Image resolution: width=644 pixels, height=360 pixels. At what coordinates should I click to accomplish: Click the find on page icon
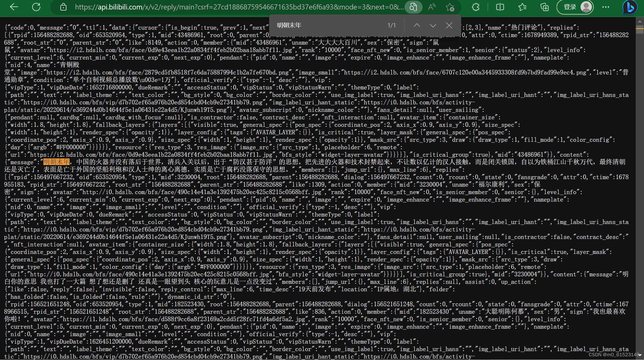[413, 7]
